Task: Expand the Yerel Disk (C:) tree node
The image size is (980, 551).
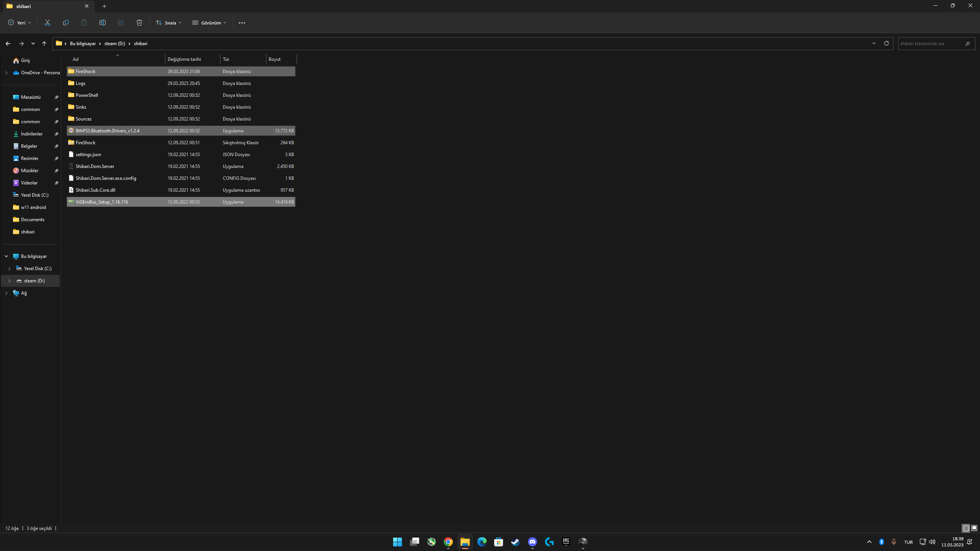Action: [x=9, y=269]
